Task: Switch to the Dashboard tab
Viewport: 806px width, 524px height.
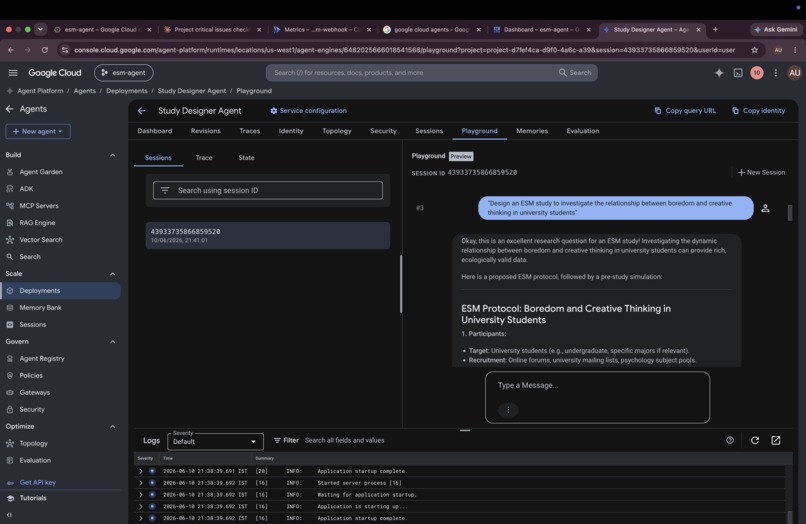Action: (155, 131)
